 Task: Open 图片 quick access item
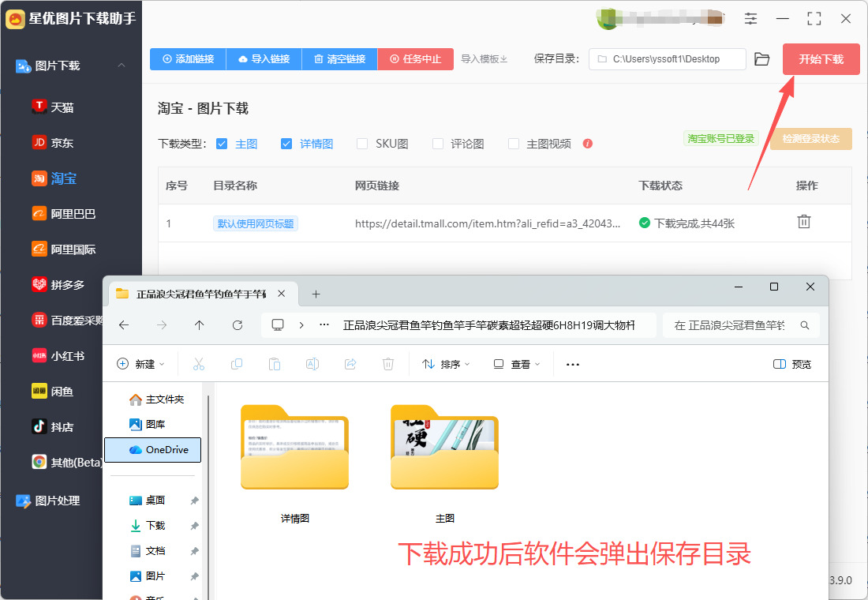tap(148, 576)
